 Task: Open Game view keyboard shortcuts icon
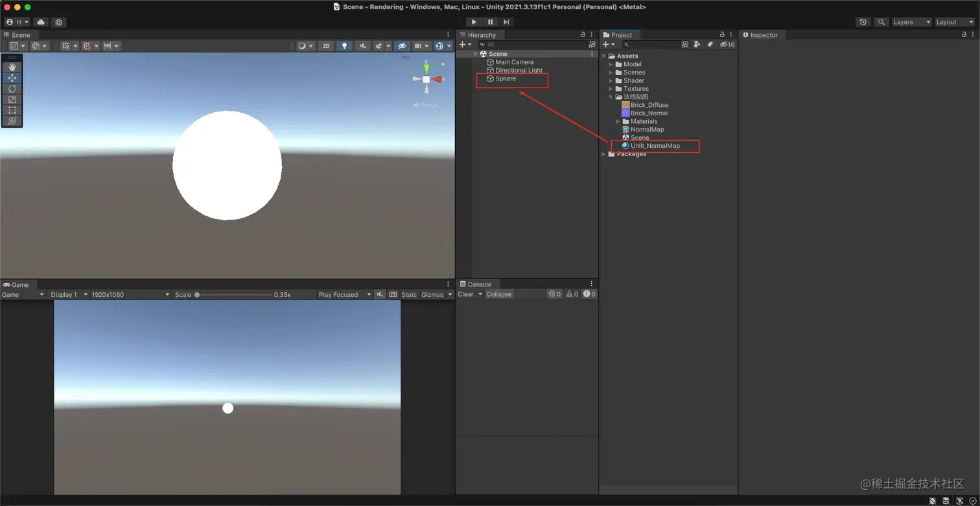(x=393, y=295)
